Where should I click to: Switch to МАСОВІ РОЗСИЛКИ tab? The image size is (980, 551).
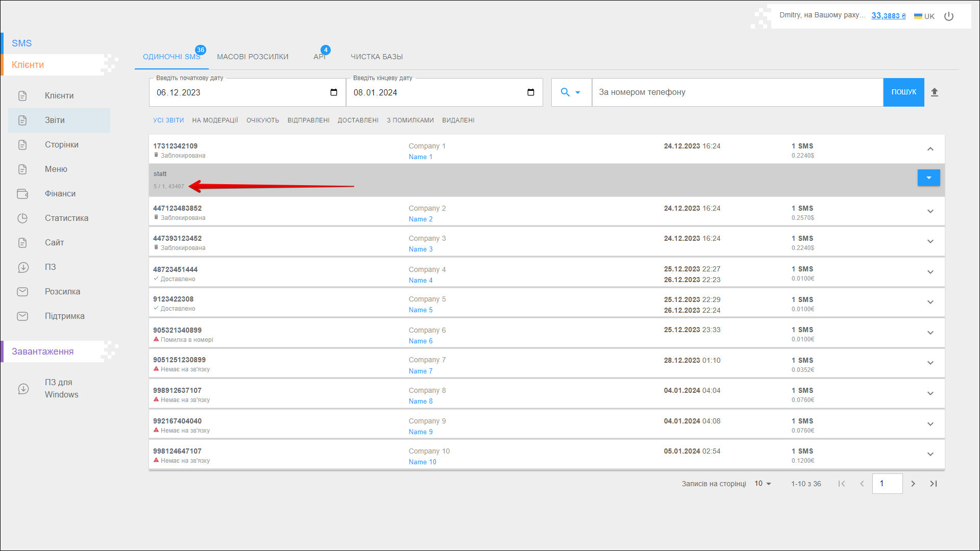(x=253, y=57)
